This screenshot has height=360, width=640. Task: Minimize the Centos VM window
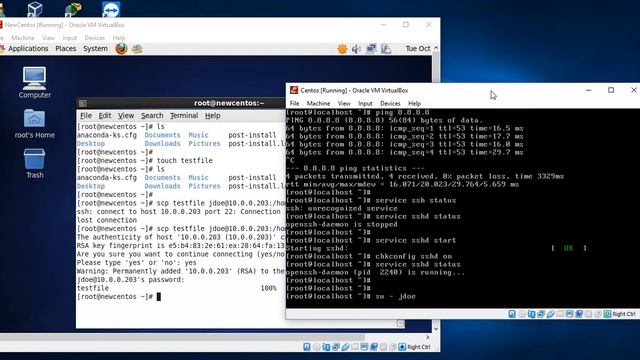pos(588,90)
